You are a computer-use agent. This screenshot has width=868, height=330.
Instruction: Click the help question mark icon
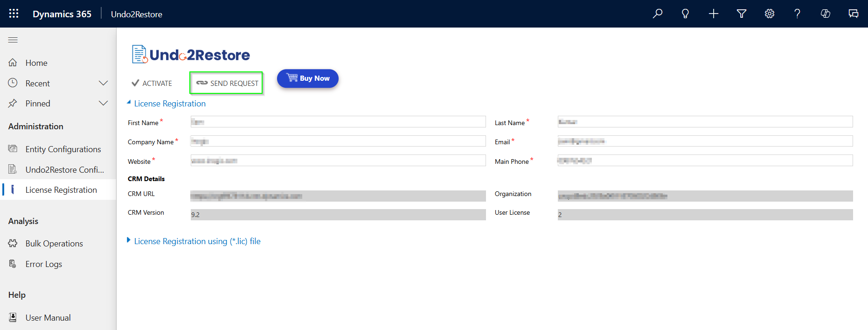point(797,14)
